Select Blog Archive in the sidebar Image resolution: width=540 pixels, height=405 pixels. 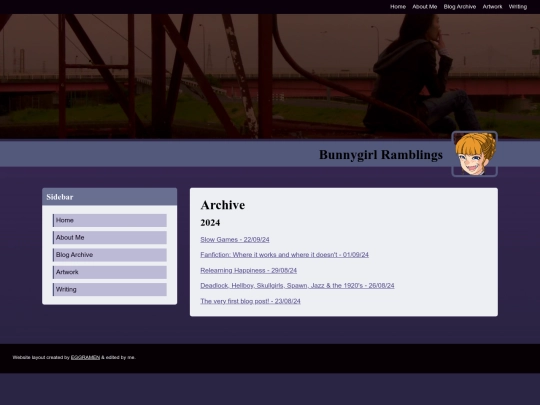click(110, 255)
